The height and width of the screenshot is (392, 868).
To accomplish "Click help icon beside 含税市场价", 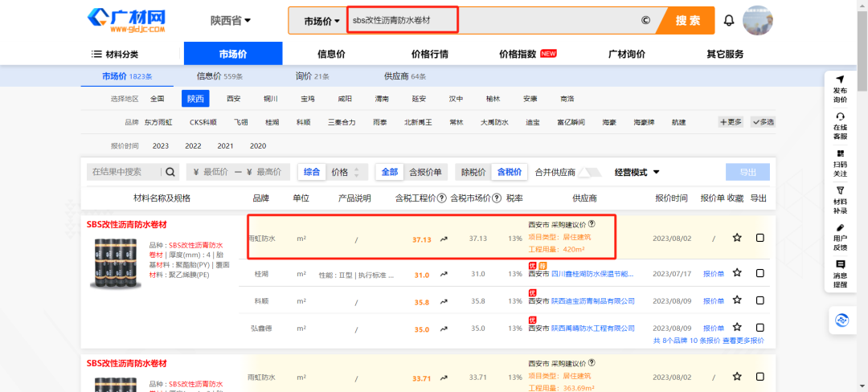I will point(497,198).
